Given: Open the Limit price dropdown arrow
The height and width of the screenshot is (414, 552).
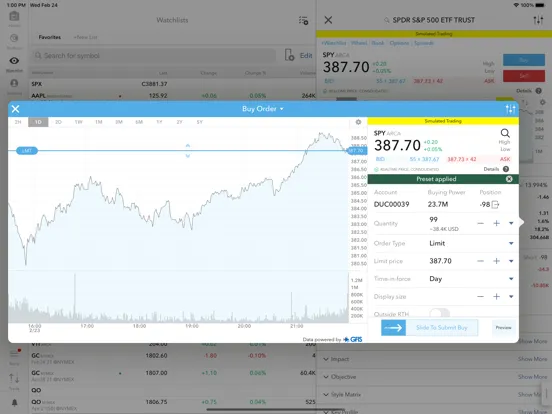Looking at the screenshot, I should coord(511,261).
